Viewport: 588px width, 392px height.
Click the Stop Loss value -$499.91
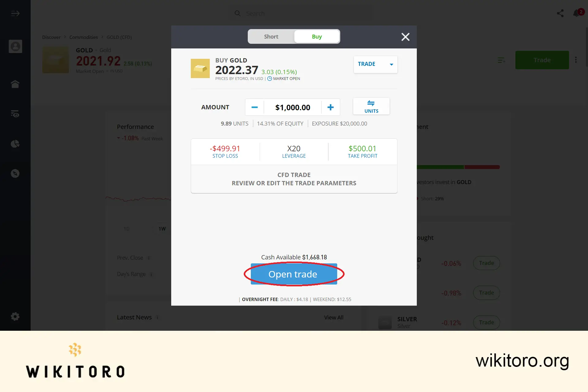click(x=225, y=148)
